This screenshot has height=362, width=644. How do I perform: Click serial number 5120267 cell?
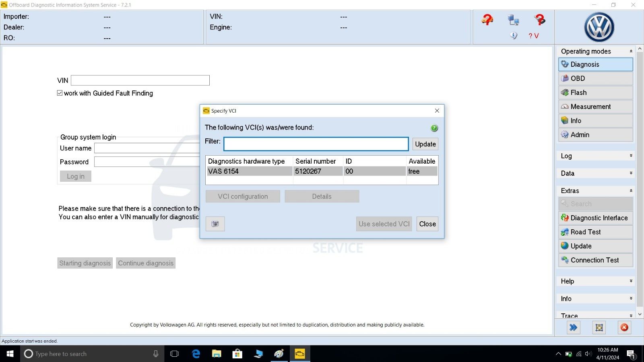tap(318, 171)
